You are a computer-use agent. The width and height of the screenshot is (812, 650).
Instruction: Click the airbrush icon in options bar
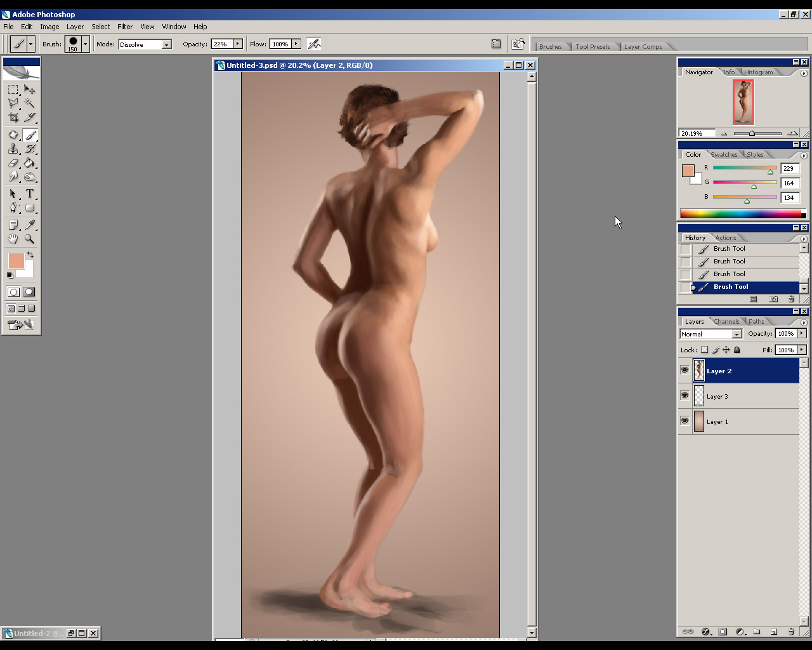click(314, 44)
